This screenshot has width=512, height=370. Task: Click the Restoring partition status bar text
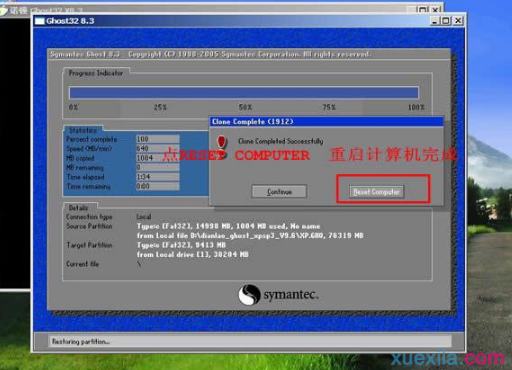[81, 342]
